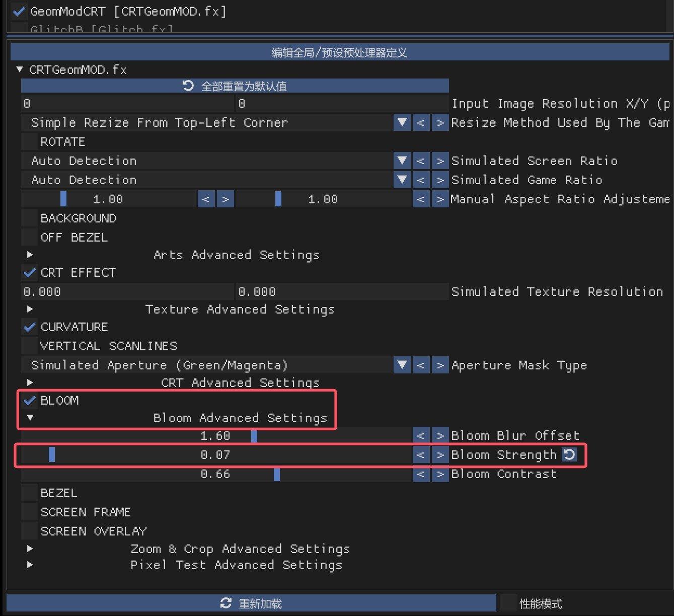The height and width of the screenshot is (616, 674).
Task: Uncheck the CURVATURE checkbox
Action: coord(30,327)
